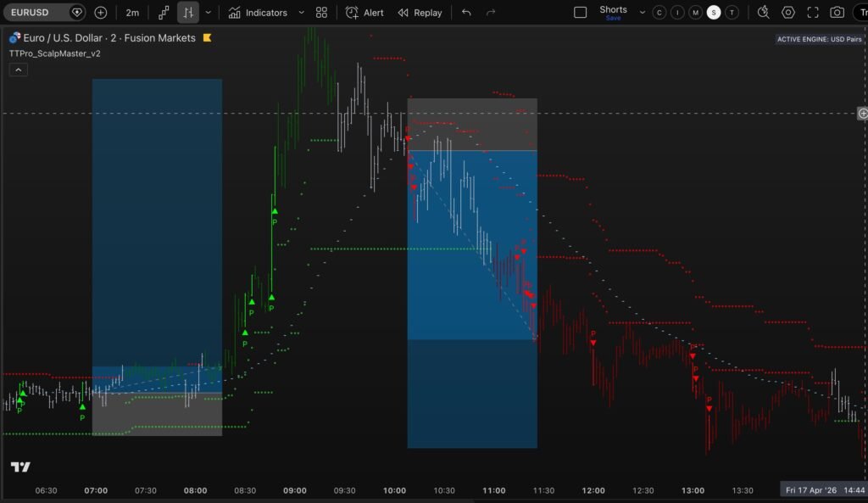Open the indicator templates grid icon
This screenshot has width=868, height=503.
[x=321, y=13]
